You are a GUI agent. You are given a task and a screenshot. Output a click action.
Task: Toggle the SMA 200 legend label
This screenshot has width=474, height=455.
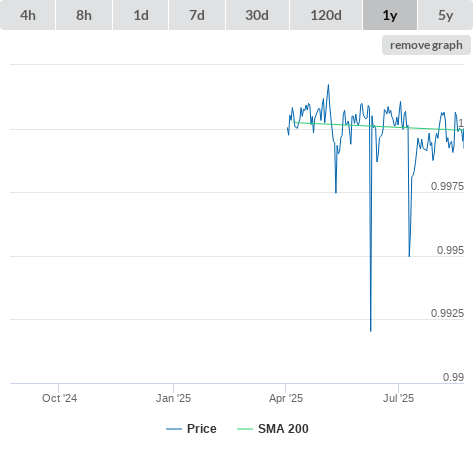pyautogui.click(x=283, y=429)
